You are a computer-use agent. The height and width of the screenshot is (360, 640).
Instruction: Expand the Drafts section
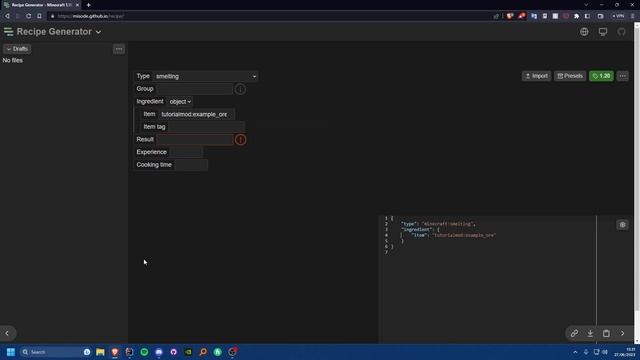(x=17, y=49)
